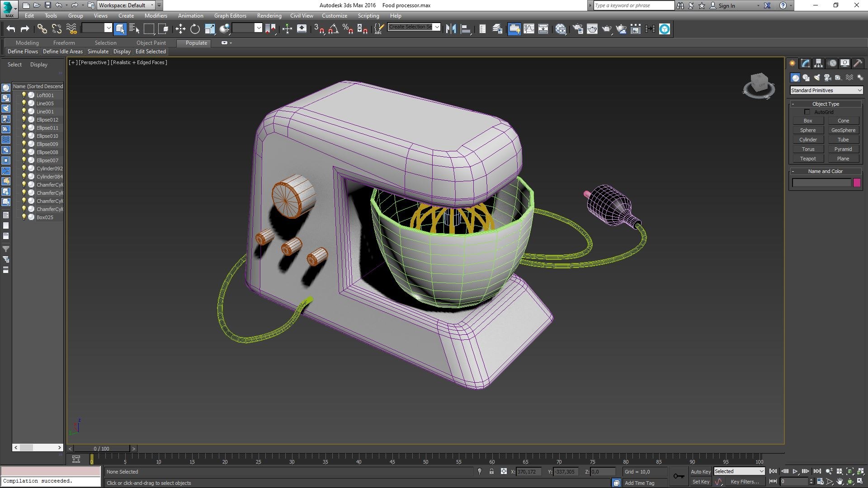This screenshot has height=488, width=868.
Task: Open the Modifiers menu
Action: (156, 16)
